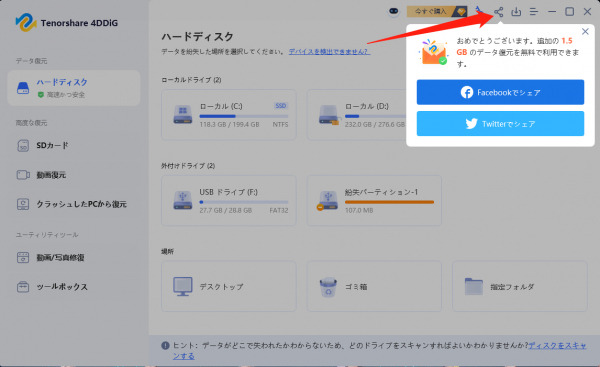Click the video camera icon for 動画復元
The image size is (600, 367).
pos(23,175)
